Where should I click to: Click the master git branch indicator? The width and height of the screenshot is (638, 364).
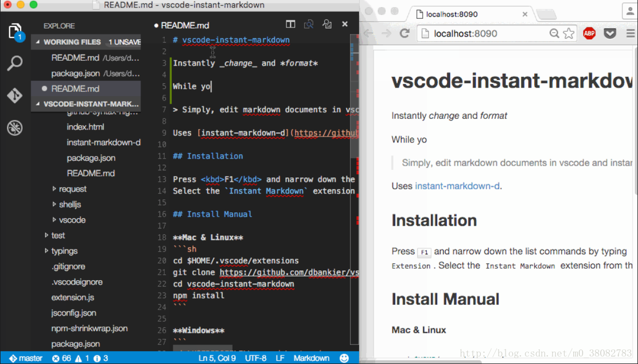[26, 358]
